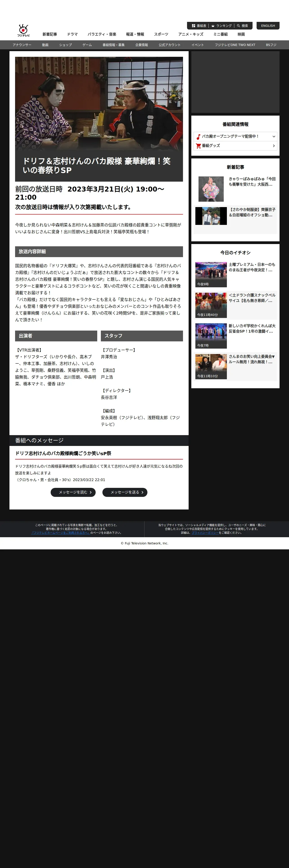Click the スタッフ section header
The width and height of the screenshot is (289, 868).
pos(142,336)
